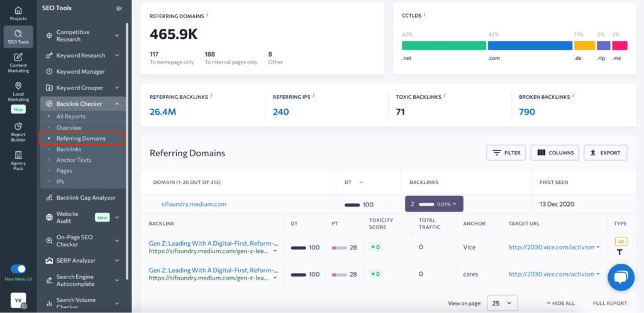Click the info icon beside Referring Domains
Image resolution: width=644 pixels, height=313 pixels.
(208, 15)
